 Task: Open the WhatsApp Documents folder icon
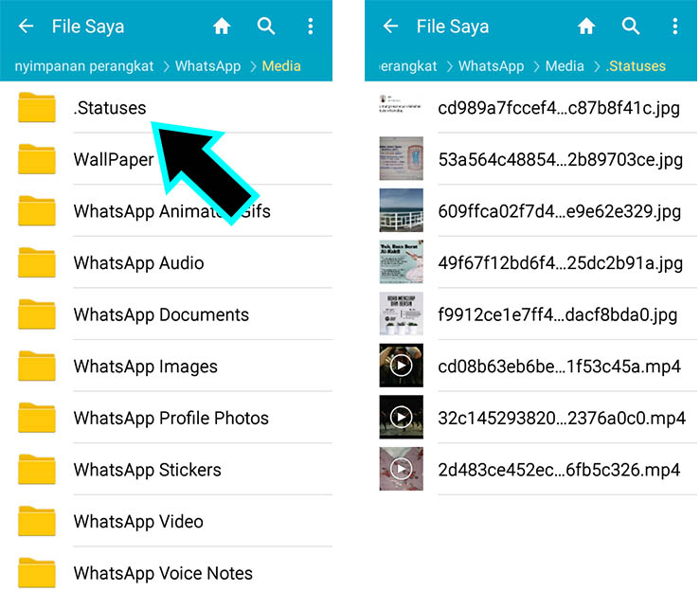click(37, 314)
